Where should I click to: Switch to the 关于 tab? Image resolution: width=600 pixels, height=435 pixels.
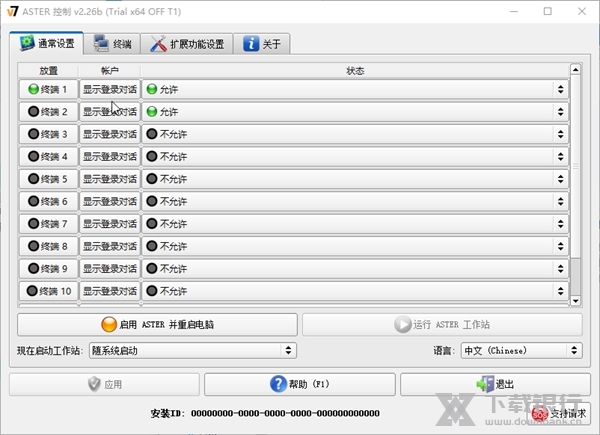pyautogui.click(x=262, y=44)
